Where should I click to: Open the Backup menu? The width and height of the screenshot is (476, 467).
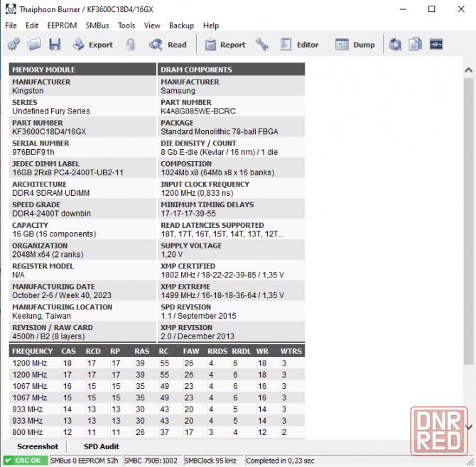pyautogui.click(x=181, y=26)
